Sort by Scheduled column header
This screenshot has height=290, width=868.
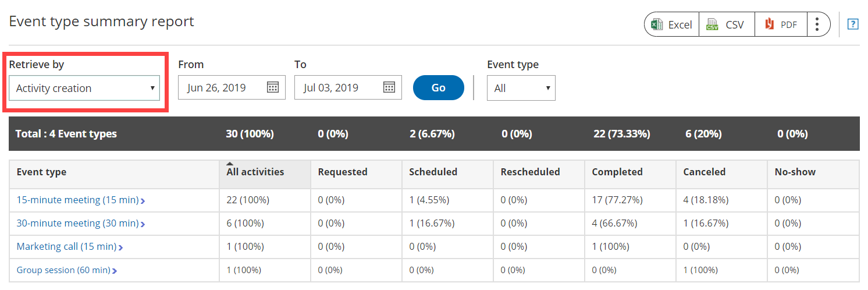tap(433, 172)
